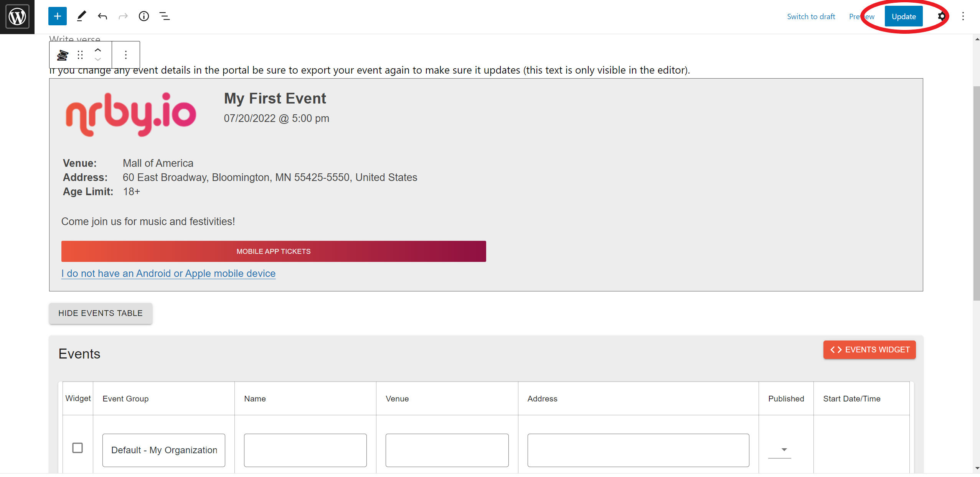Check the Widget checkbox in first row
This screenshot has width=980, height=477.
[78, 448]
